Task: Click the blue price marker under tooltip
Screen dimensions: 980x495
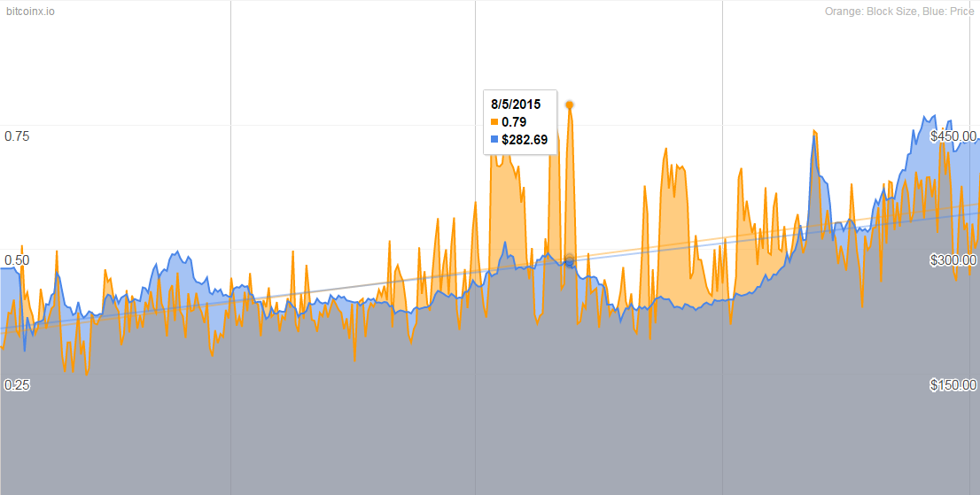Action: (570, 262)
